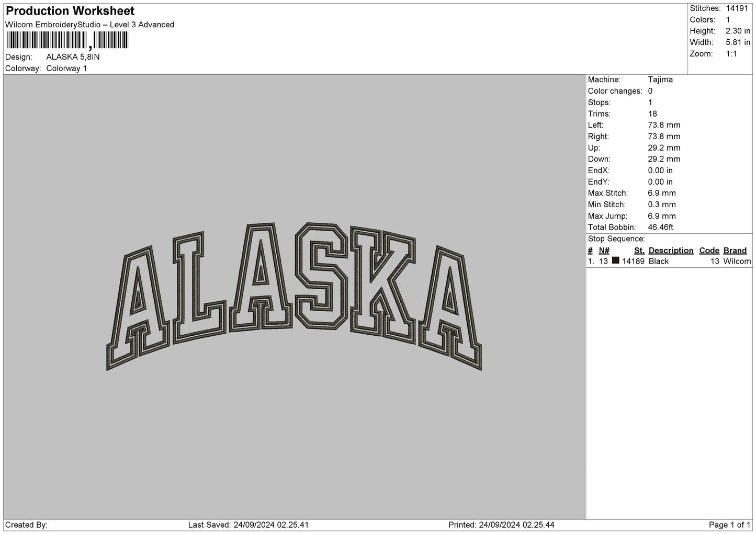Click the Brand column header

(x=735, y=251)
